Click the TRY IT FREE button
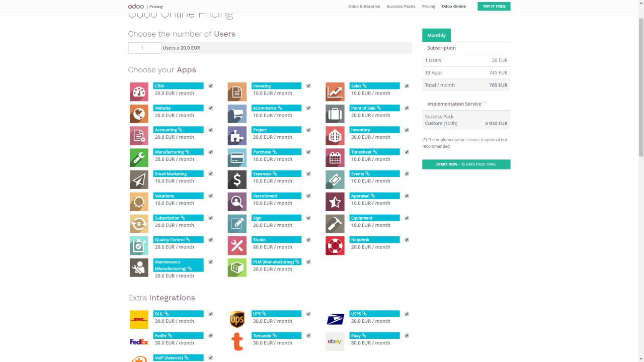Viewport: 644px width, 362px height. tap(494, 7)
